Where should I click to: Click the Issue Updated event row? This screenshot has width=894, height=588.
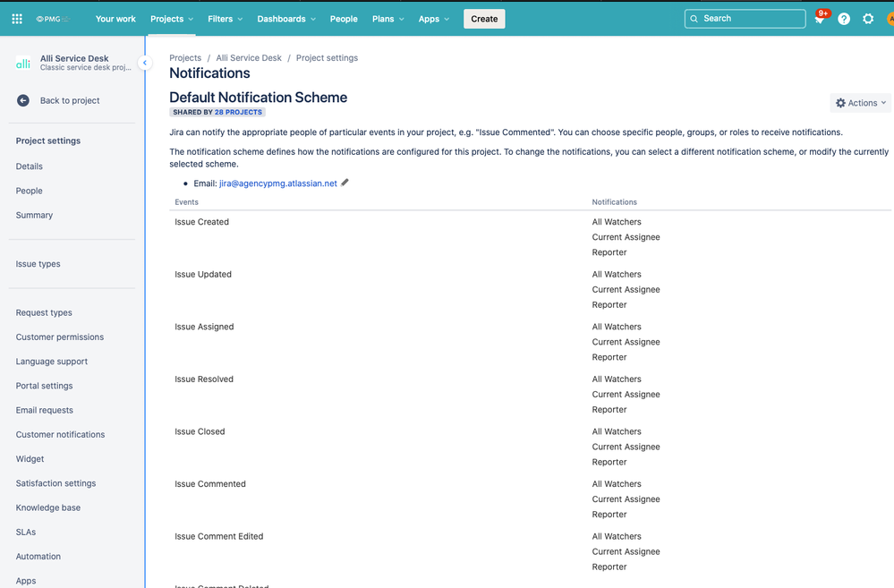[531, 290]
